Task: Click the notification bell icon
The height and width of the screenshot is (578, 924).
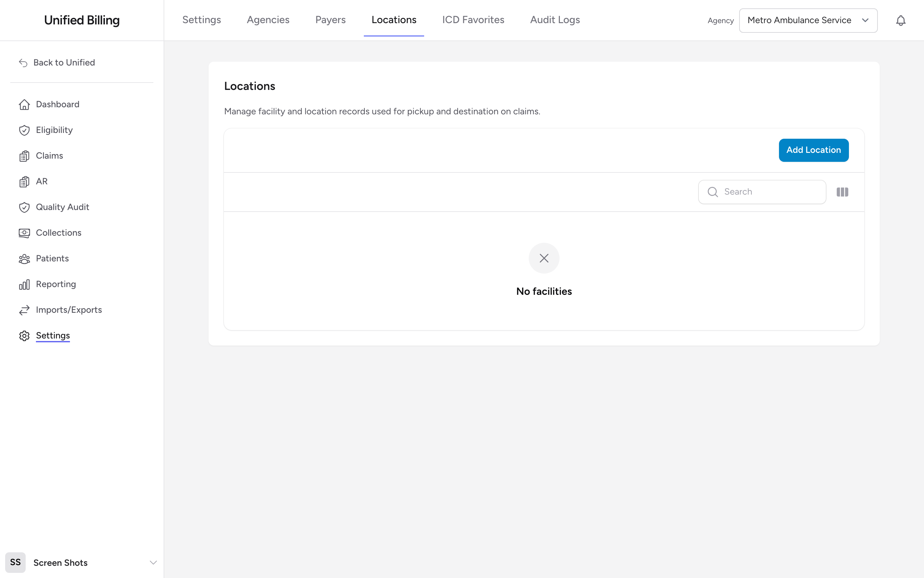Action: click(900, 20)
